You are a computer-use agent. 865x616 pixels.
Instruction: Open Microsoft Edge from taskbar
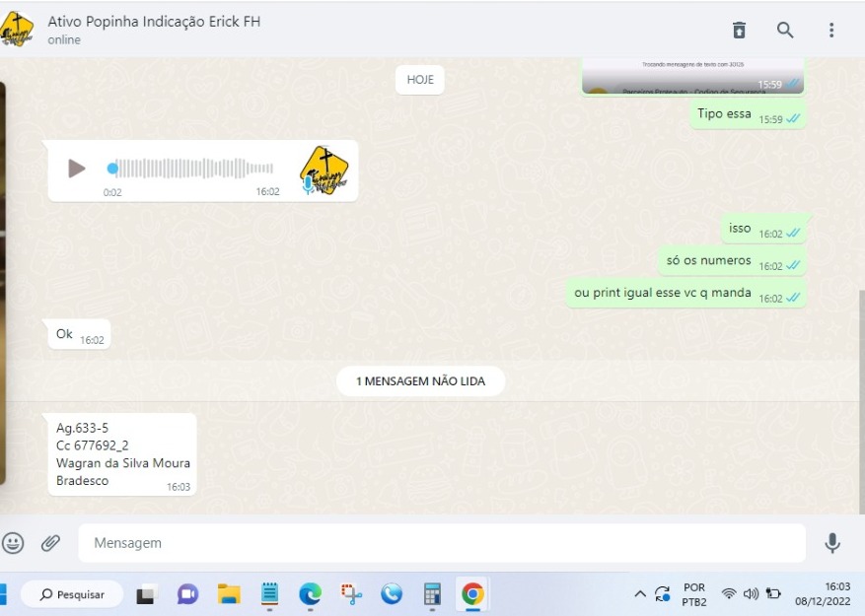(x=310, y=594)
